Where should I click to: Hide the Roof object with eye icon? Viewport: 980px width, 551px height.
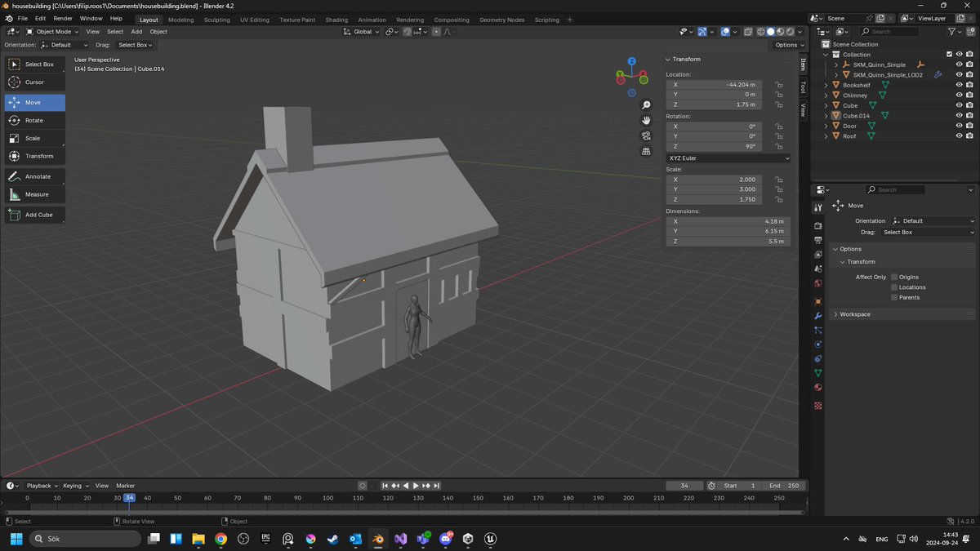pos(959,136)
